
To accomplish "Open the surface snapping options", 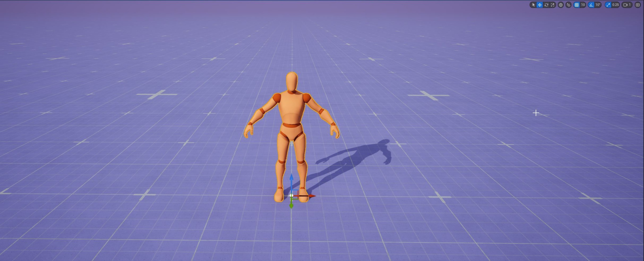I will tap(568, 5).
